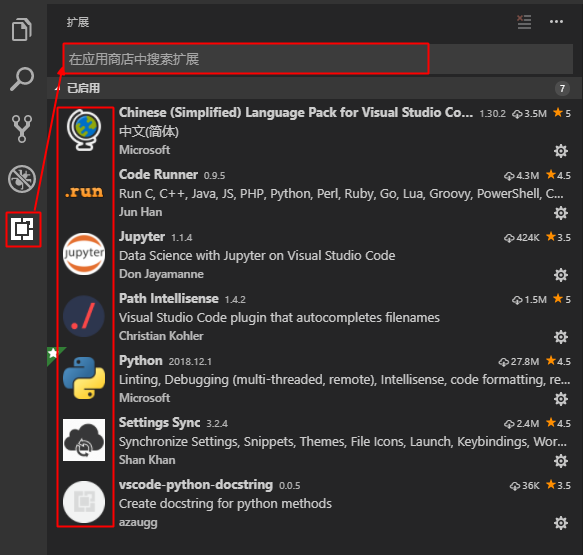This screenshot has width=583, height=555.
Task: Open manage gear for Python extension
Action: click(561, 399)
